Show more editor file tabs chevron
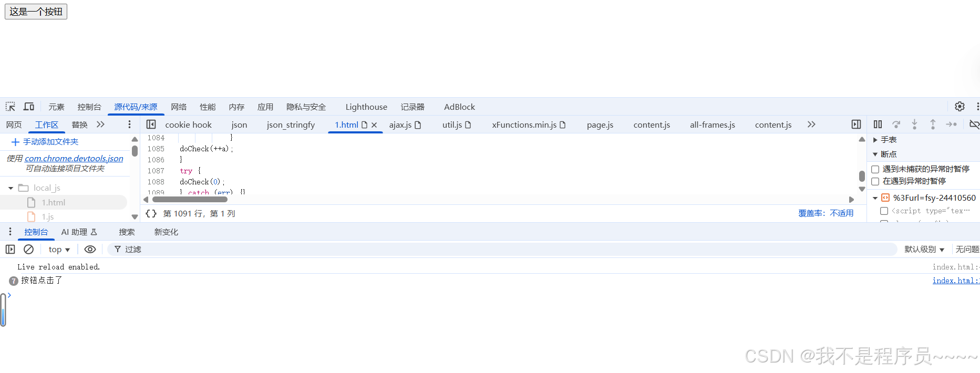This screenshot has height=373, width=980. point(811,125)
